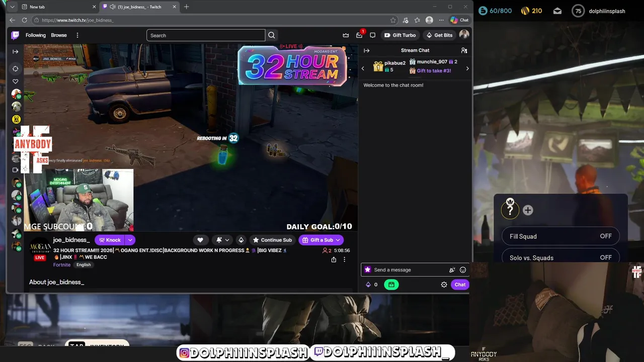Collapse the Stream Chat panel arrow

point(367,50)
